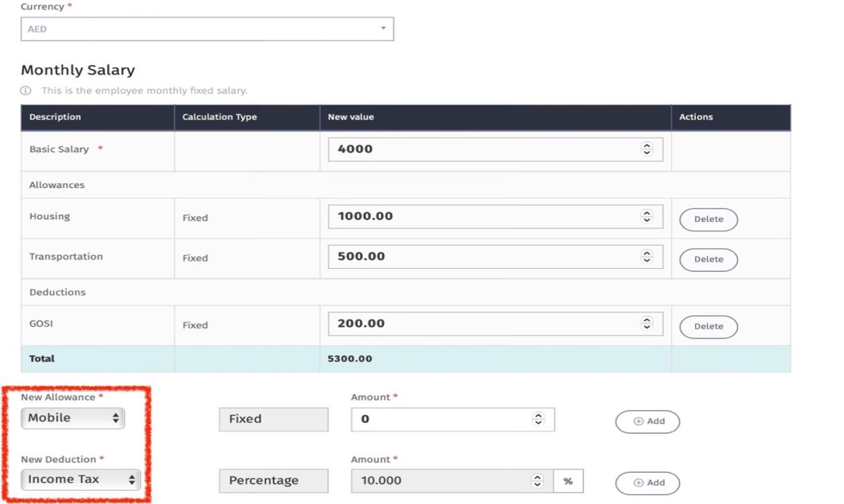Add the new Income Tax deduction

(x=648, y=483)
